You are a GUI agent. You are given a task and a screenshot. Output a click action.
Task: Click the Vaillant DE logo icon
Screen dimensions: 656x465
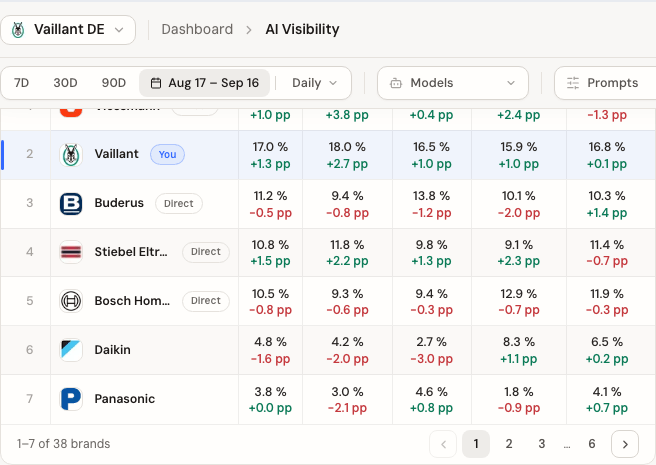[18, 30]
